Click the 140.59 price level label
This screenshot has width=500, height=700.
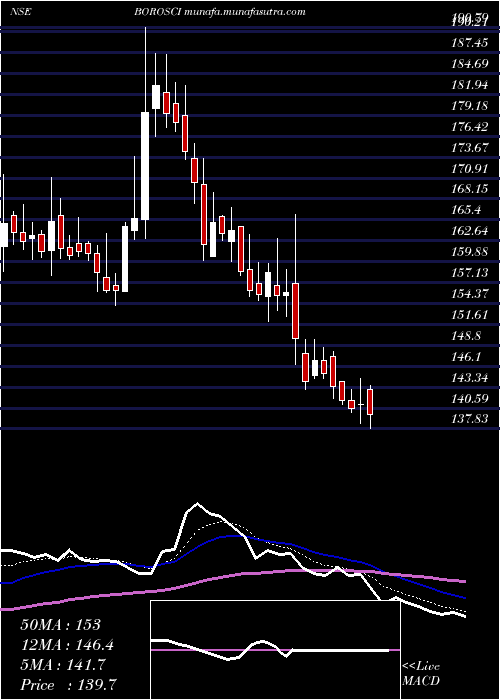(x=470, y=398)
